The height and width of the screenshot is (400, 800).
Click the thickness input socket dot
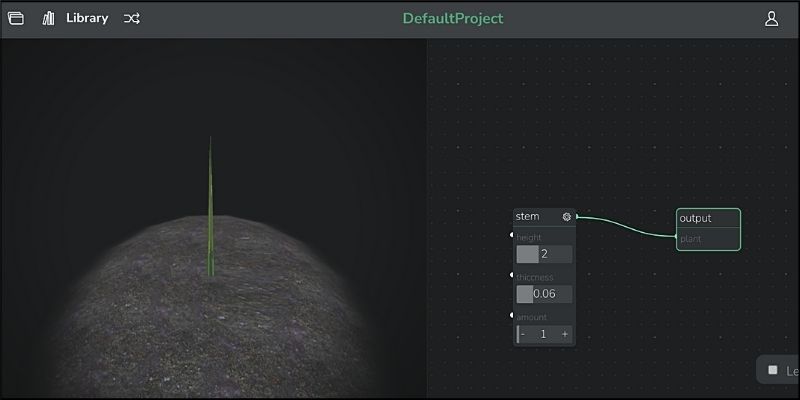(x=512, y=275)
